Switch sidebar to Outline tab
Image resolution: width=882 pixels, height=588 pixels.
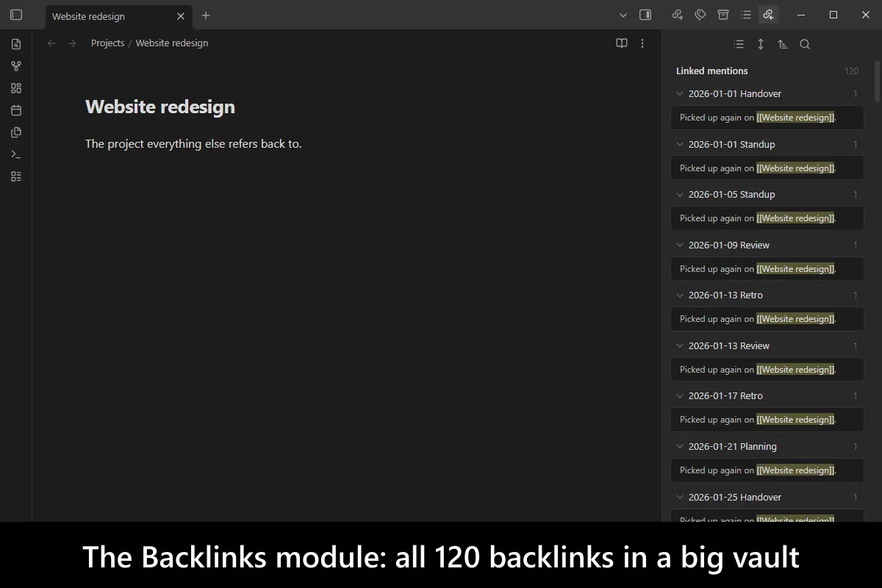[x=746, y=15]
